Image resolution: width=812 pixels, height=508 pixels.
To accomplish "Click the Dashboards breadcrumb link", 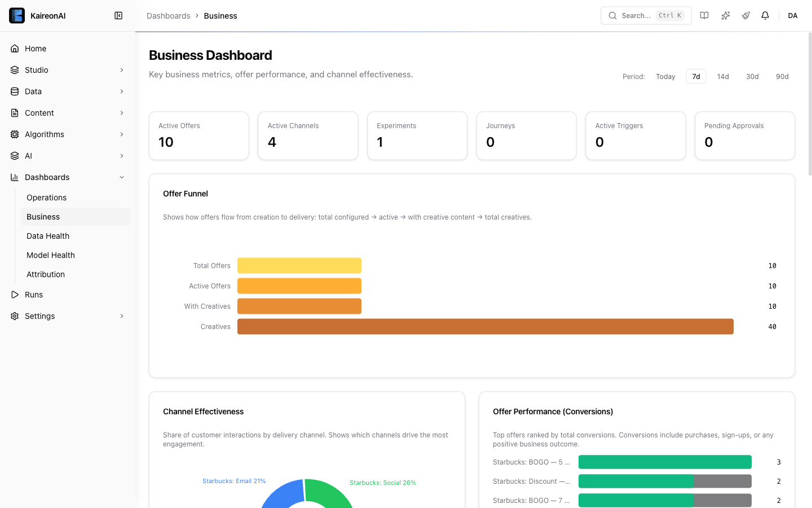I will [x=168, y=16].
